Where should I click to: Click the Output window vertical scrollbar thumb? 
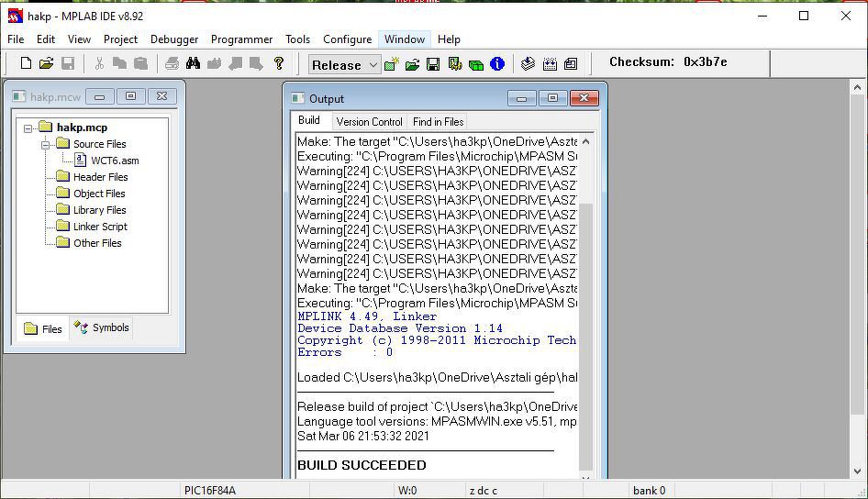pyautogui.click(x=585, y=337)
